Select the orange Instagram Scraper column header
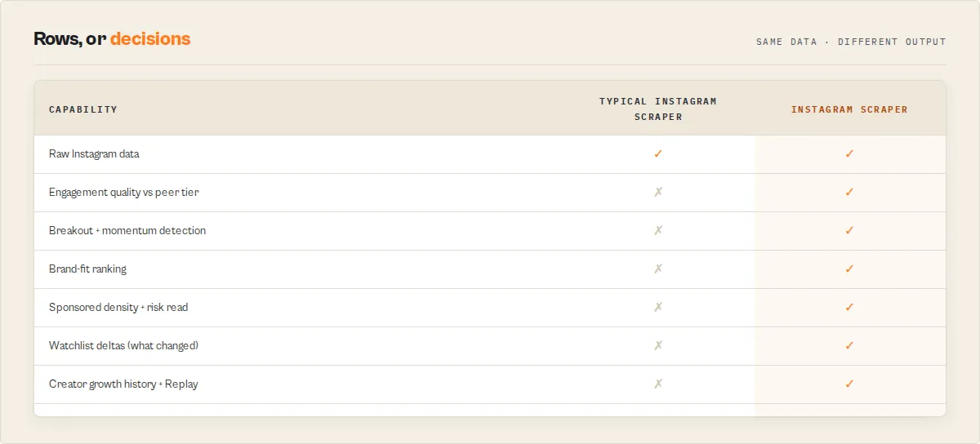Image resolution: width=980 pixels, height=444 pixels. coord(849,109)
